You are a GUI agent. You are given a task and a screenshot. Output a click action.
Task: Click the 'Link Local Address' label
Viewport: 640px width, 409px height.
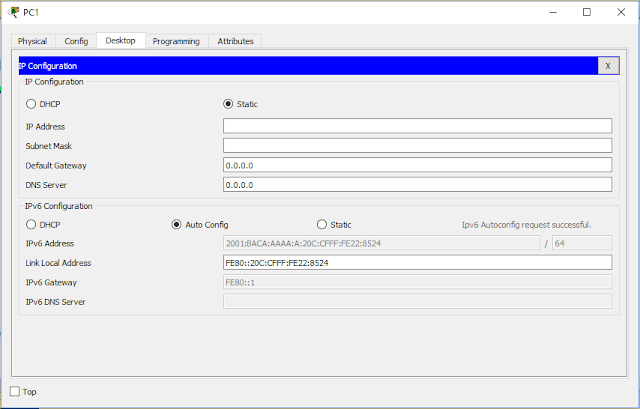(58, 263)
